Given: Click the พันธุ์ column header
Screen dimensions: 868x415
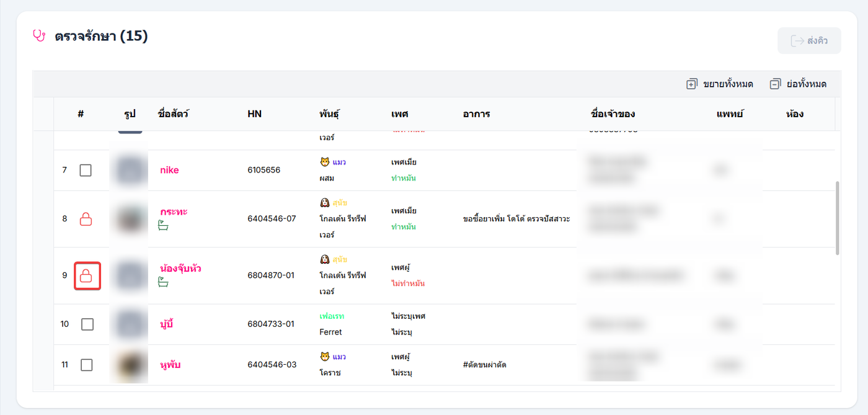Looking at the screenshot, I should coord(330,114).
